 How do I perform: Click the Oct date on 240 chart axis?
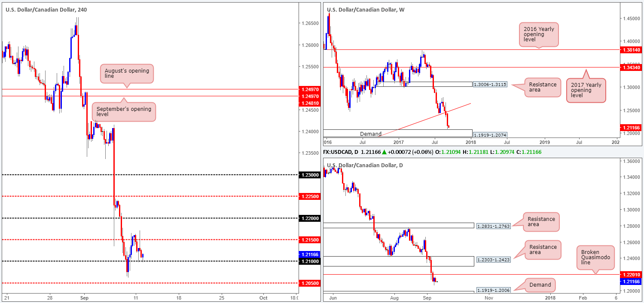[x=263, y=297]
